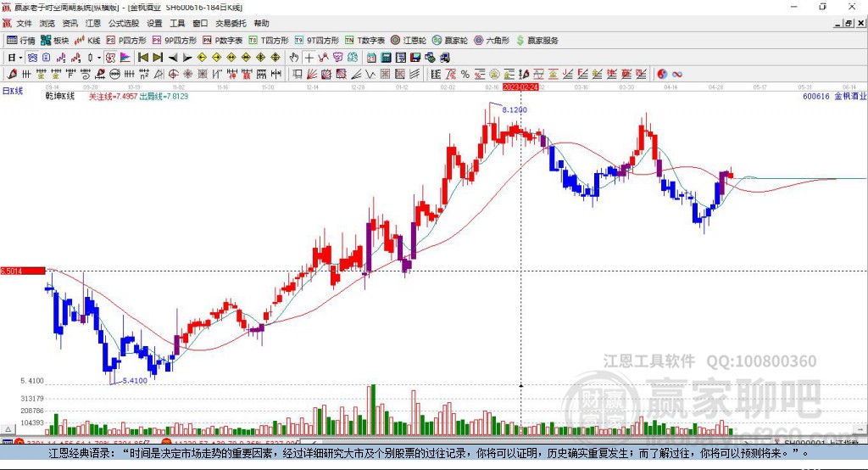Select the n² square tool icon

[x=144, y=74]
